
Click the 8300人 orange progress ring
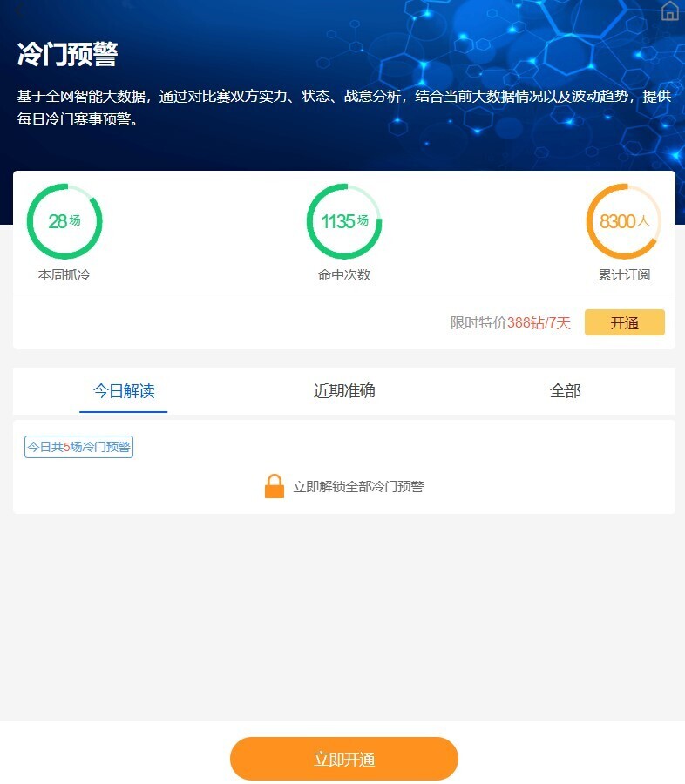point(624,221)
